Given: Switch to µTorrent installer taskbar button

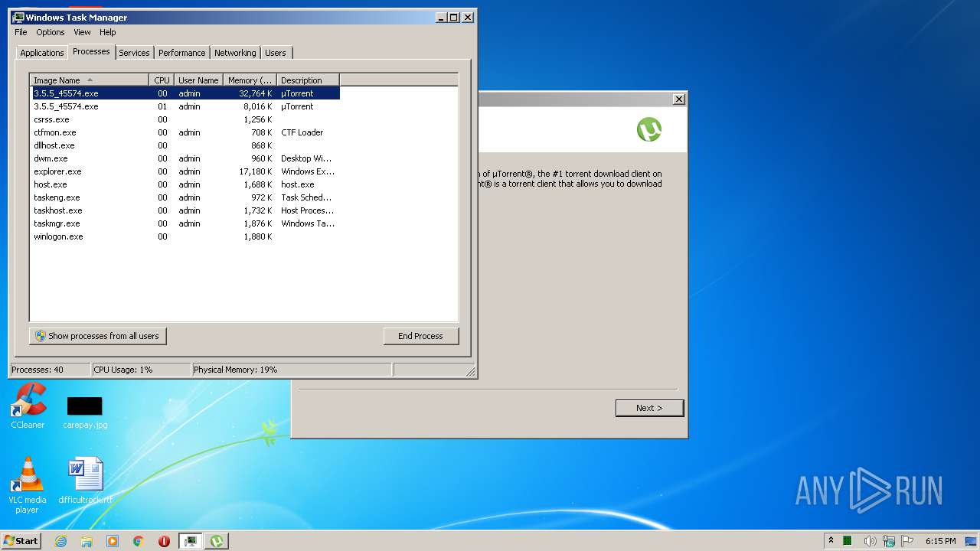Looking at the screenshot, I should tap(217, 541).
